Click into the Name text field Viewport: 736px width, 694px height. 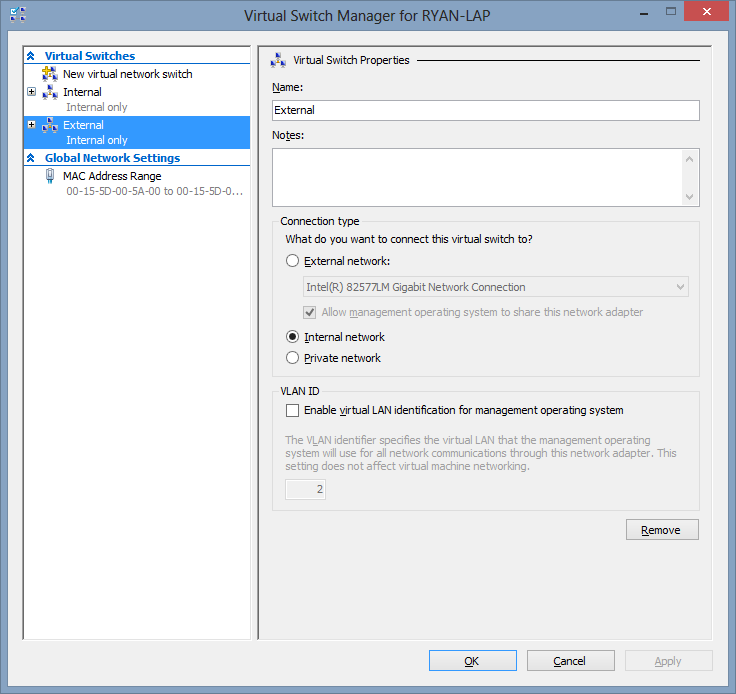(x=485, y=111)
